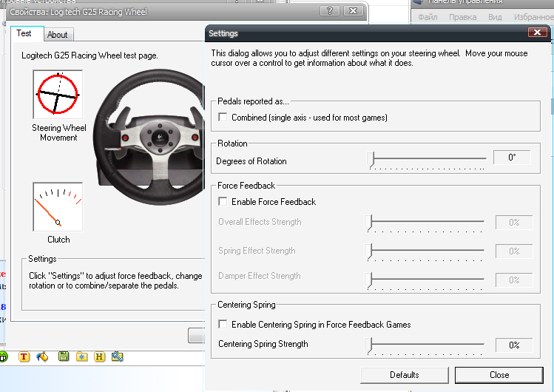Screen dimensions: 554x392
Task: Click the Close button in the Settings dialog
Action: pos(499,375)
